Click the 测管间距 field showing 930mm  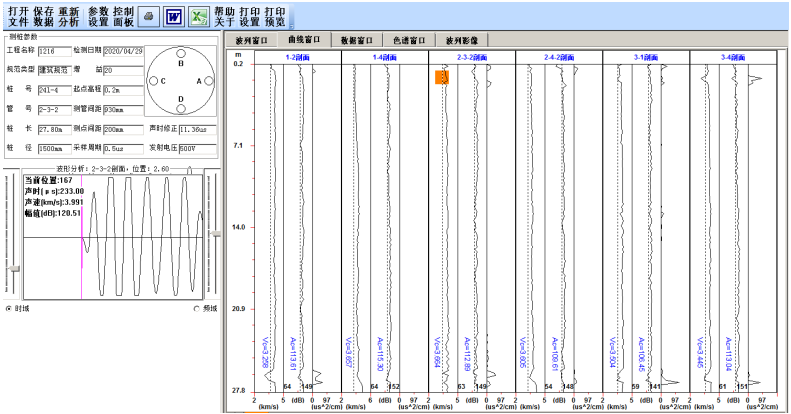tap(124, 109)
